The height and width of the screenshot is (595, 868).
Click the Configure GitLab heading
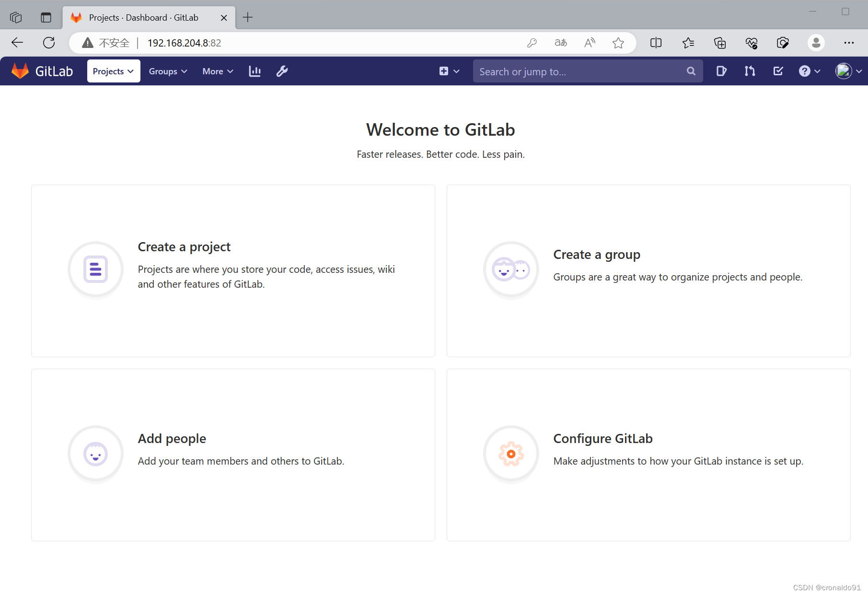pos(603,439)
